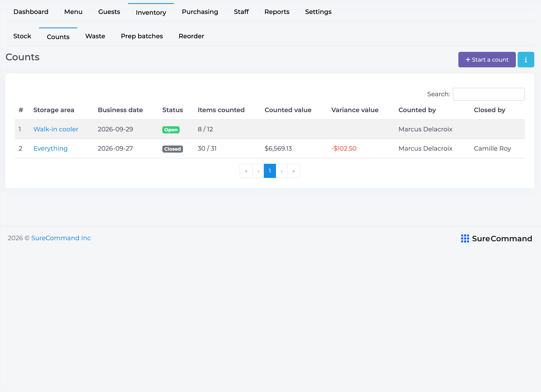Click the $6,569.13 counted value
The height and width of the screenshot is (392, 541).
click(278, 148)
